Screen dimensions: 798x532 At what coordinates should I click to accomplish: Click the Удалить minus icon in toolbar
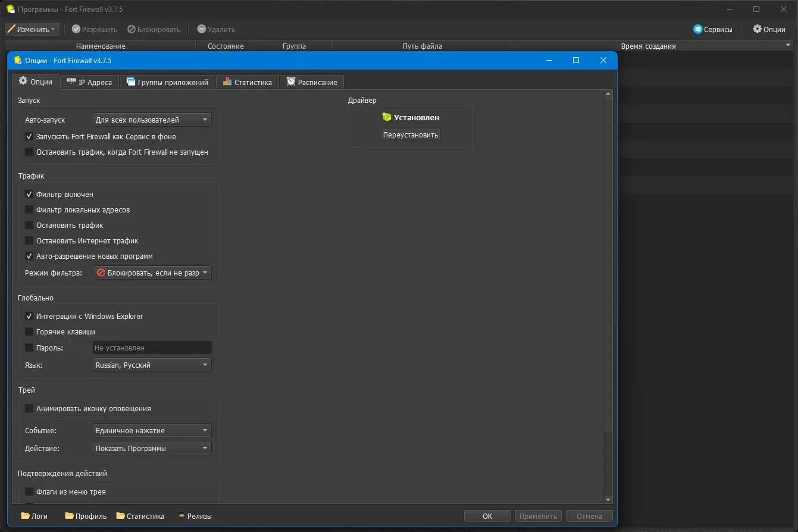tap(202, 29)
